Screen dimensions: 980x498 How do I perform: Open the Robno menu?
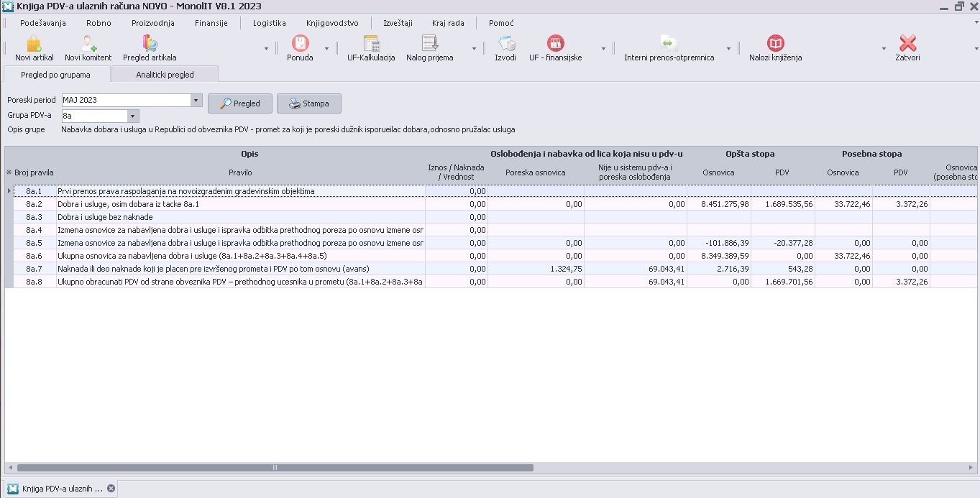point(99,23)
